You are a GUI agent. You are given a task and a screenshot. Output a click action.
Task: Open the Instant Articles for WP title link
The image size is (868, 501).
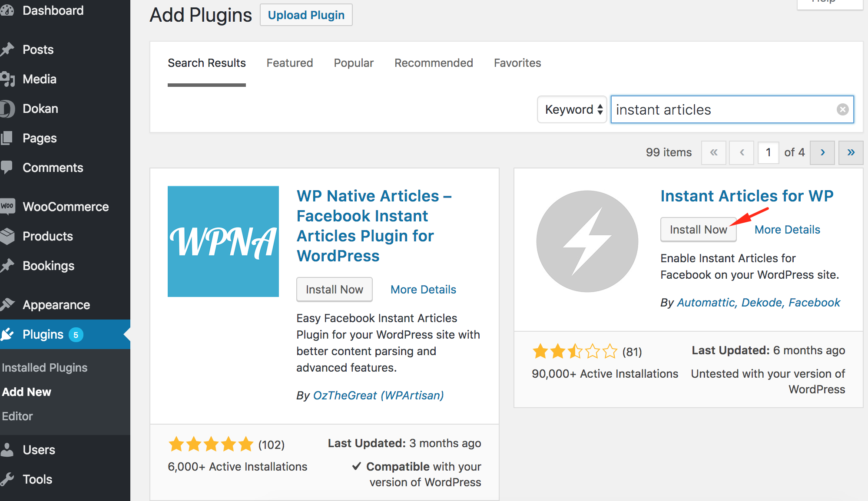pos(747,196)
